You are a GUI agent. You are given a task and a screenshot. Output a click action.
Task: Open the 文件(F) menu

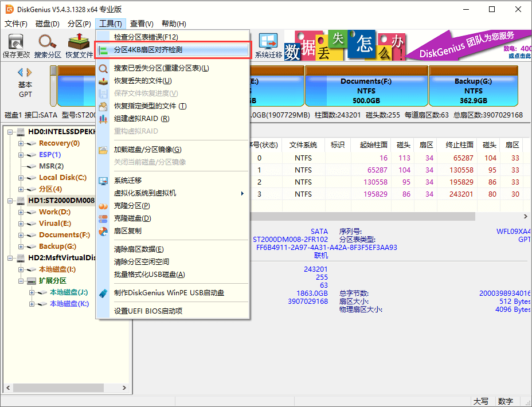(16, 24)
